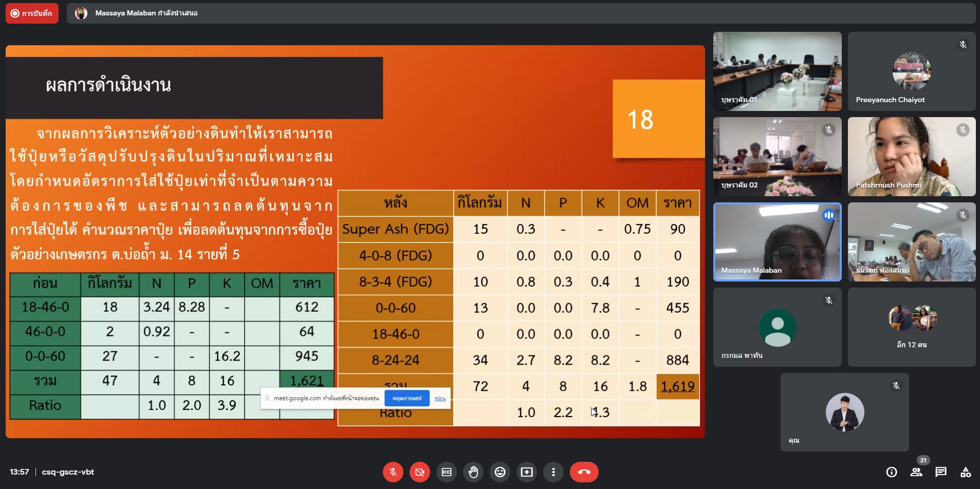980x489 pixels.
Task: Click Preeyanuch Chaiyot's participant tile
Action: point(911,71)
